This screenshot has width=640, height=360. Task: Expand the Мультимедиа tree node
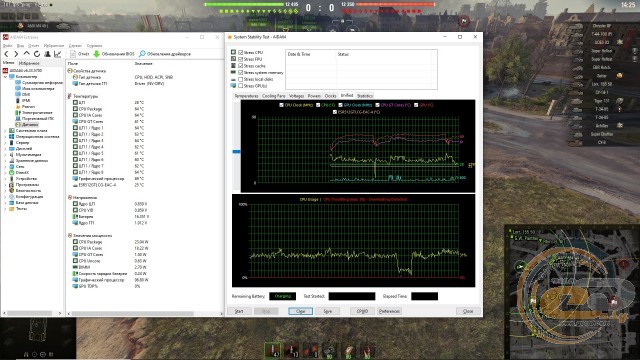click(5, 155)
